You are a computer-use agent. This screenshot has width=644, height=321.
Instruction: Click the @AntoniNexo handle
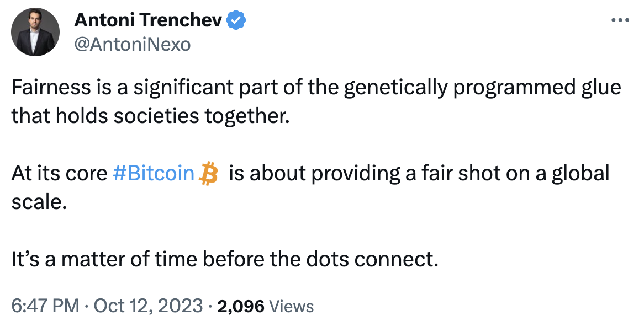click(x=131, y=44)
